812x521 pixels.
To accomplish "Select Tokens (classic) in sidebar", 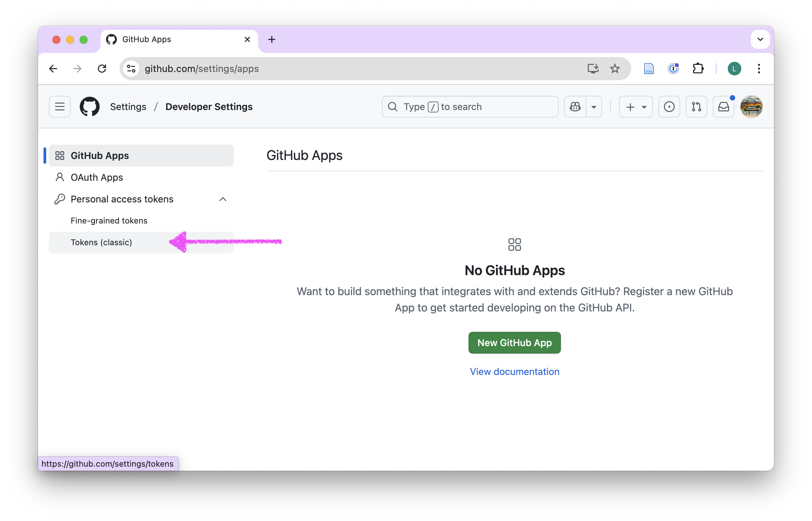I will coord(101,242).
